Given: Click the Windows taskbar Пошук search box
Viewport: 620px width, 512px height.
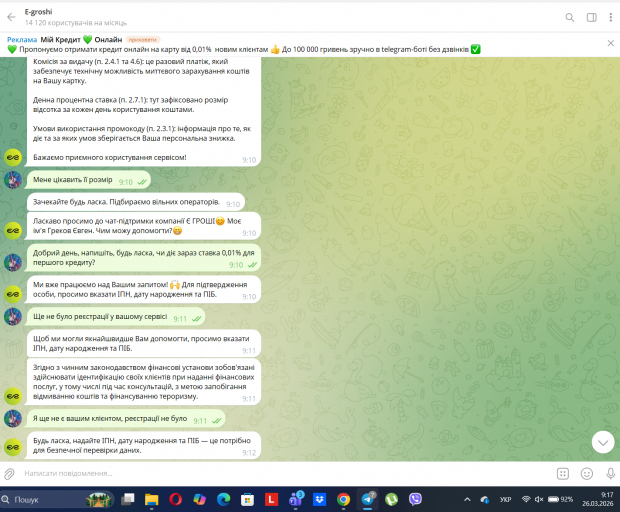Looking at the screenshot, I should 57,499.
